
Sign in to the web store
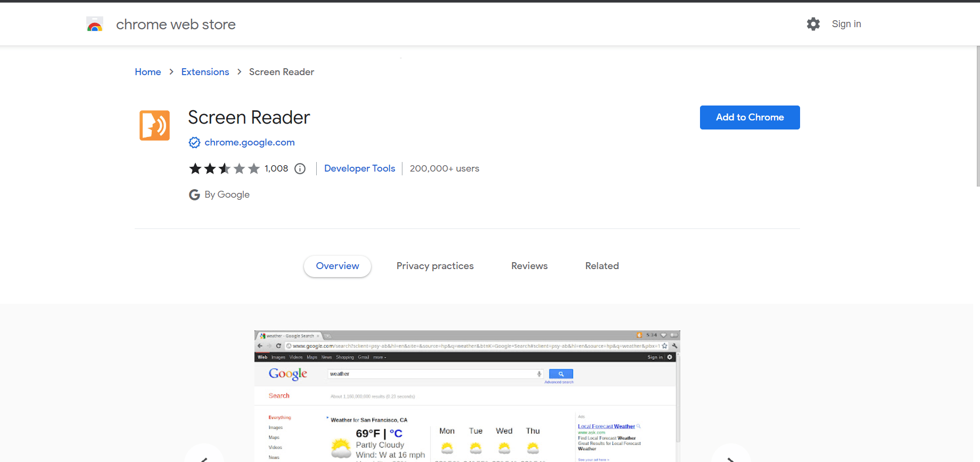click(846, 24)
